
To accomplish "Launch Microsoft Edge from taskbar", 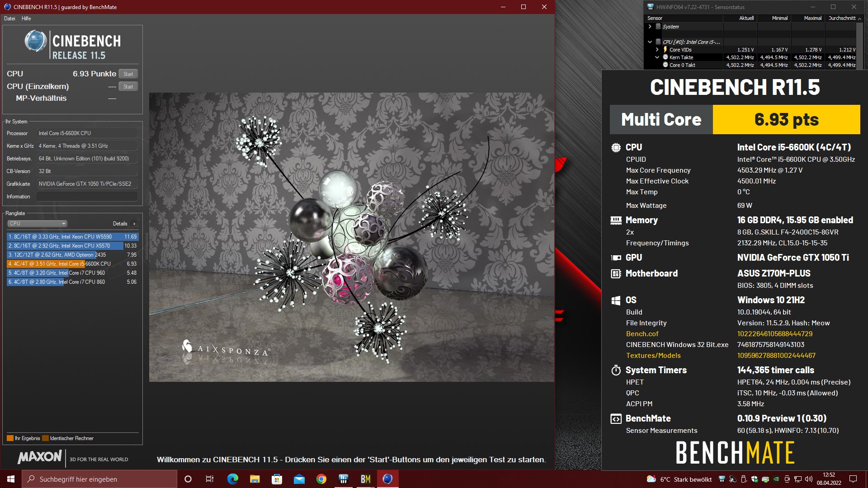I will [232, 479].
